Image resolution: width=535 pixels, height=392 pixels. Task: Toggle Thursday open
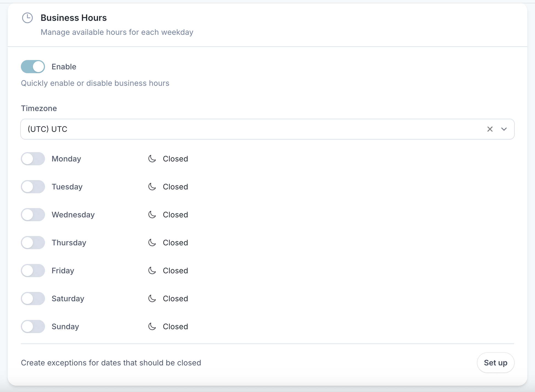coord(33,243)
